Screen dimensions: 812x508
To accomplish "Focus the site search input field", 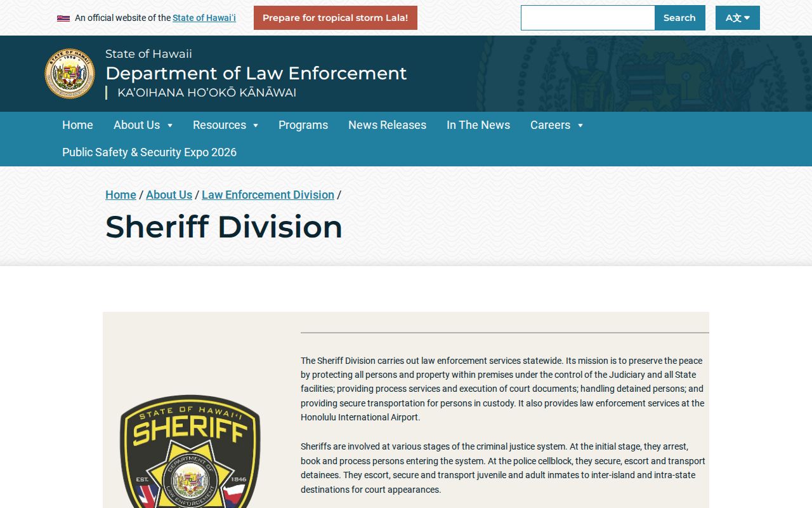I will click(x=588, y=18).
